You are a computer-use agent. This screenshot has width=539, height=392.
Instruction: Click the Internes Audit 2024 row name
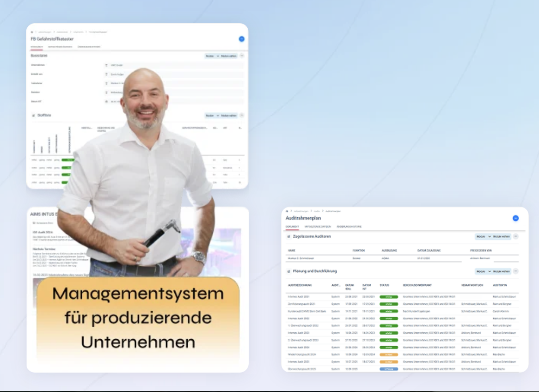pyautogui.click(x=298, y=347)
